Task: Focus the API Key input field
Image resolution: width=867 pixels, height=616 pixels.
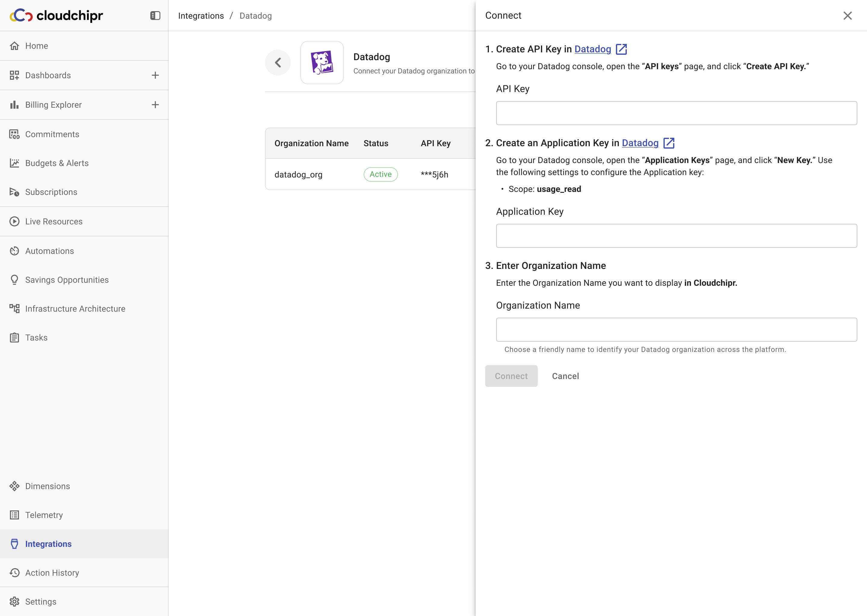Action: 676,113
